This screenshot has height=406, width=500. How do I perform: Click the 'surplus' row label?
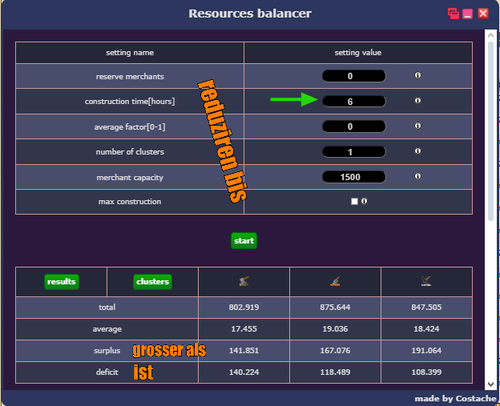pyautogui.click(x=107, y=351)
